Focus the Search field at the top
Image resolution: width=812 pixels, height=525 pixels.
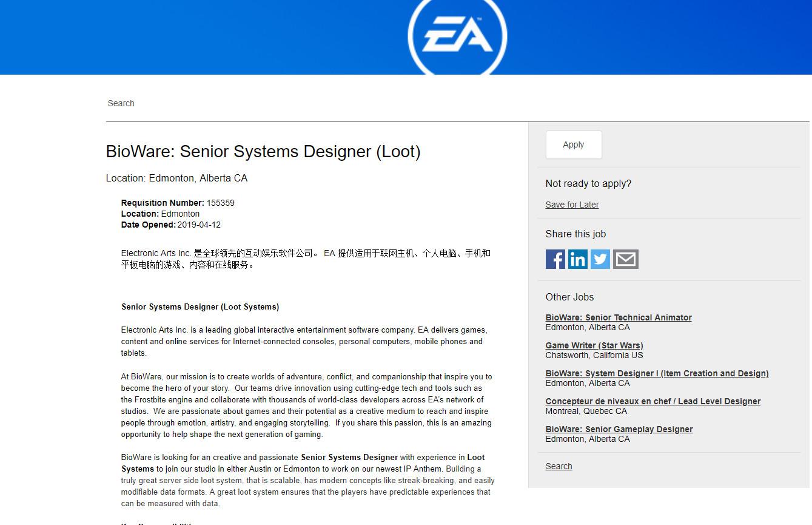[x=303, y=103]
